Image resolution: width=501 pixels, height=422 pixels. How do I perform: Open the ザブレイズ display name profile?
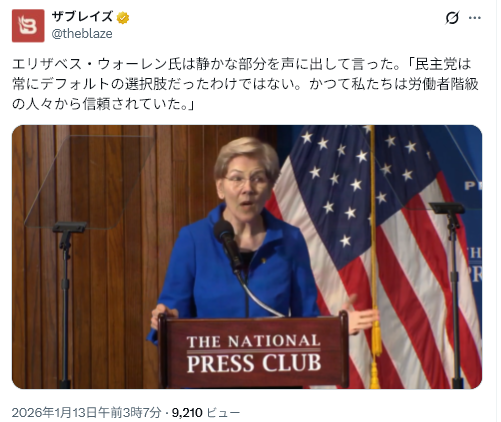coord(82,17)
